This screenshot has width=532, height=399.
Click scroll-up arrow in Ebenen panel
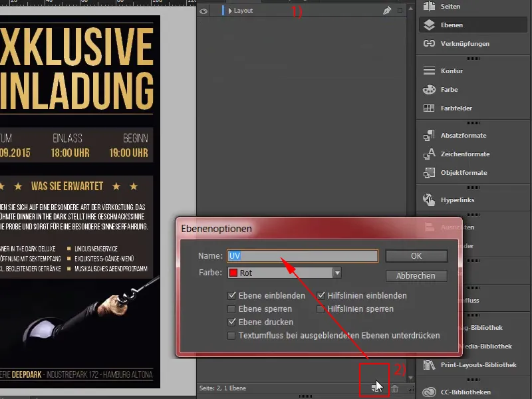[x=410, y=8]
